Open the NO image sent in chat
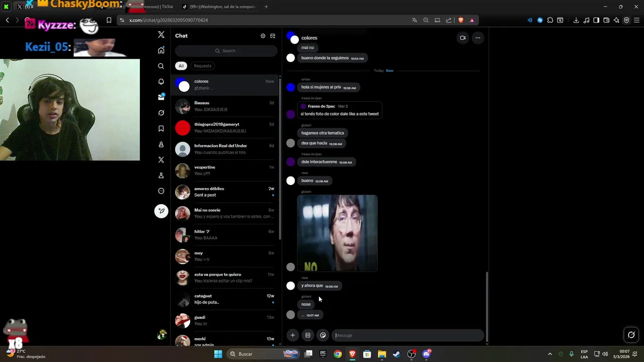This screenshot has width=644, height=362. point(337,233)
